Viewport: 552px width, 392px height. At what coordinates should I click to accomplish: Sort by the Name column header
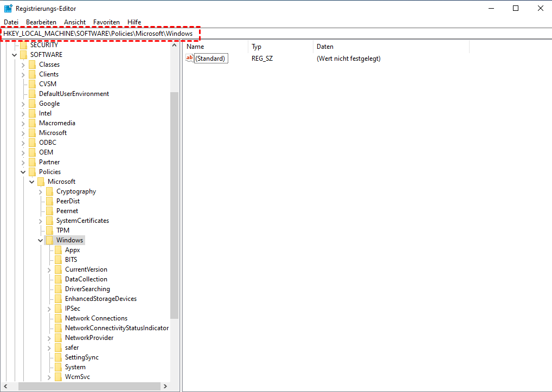pyautogui.click(x=215, y=47)
